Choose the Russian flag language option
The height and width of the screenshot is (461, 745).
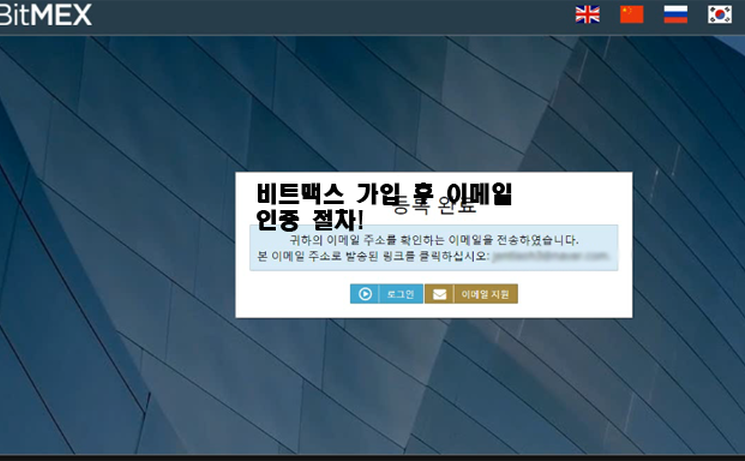[x=676, y=14]
